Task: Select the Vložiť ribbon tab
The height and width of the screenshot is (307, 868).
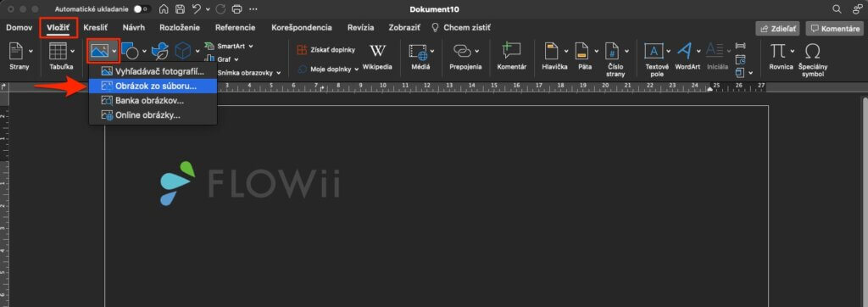Action: pos(58,27)
